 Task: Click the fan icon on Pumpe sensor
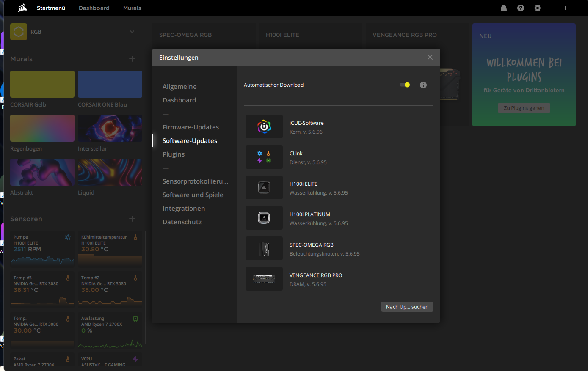point(68,237)
